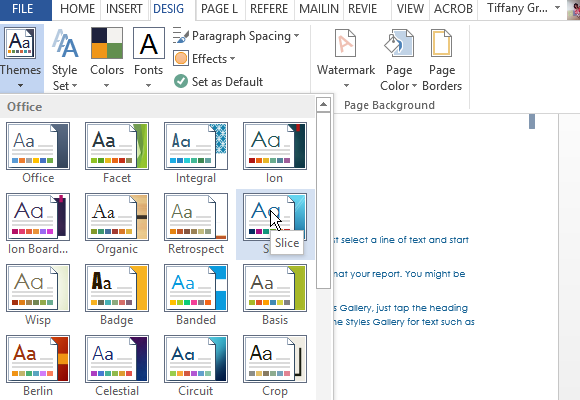Switch to the HOME tab
The width and height of the screenshot is (580, 400).
[77, 9]
